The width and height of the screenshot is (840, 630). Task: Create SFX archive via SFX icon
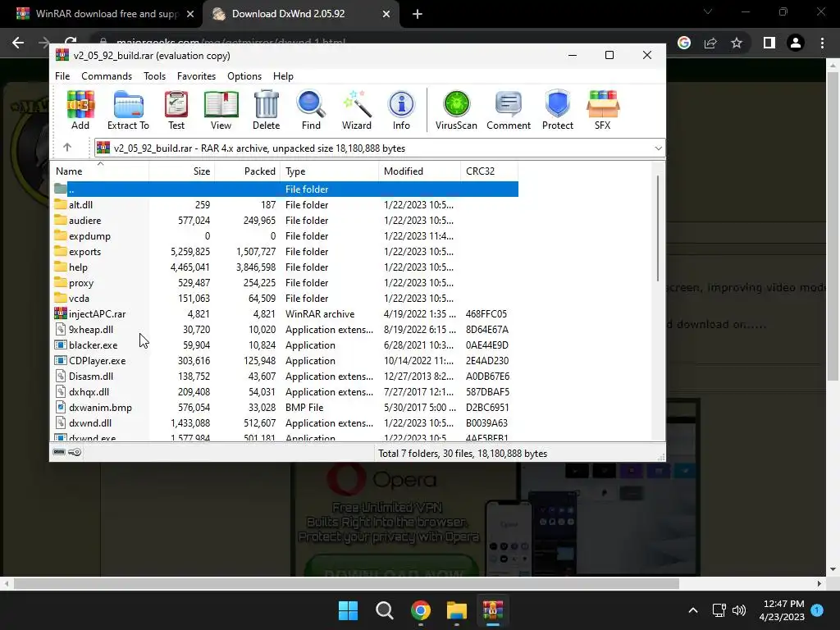(x=603, y=110)
